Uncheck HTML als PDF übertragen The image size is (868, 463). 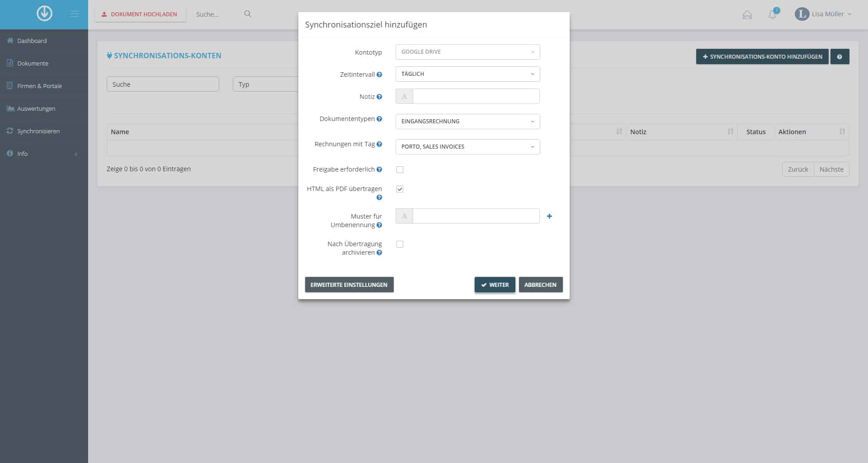[400, 189]
